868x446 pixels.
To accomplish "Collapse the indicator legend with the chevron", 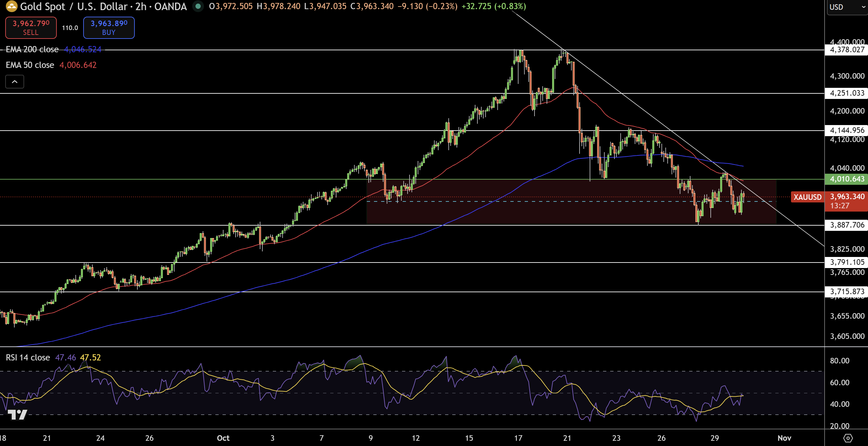I will coord(14,81).
